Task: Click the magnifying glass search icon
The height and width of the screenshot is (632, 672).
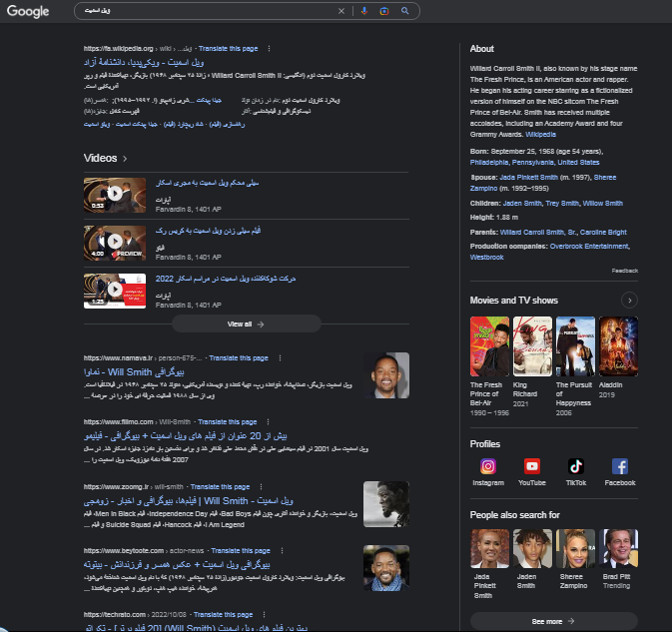Action: [x=405, y=11]
